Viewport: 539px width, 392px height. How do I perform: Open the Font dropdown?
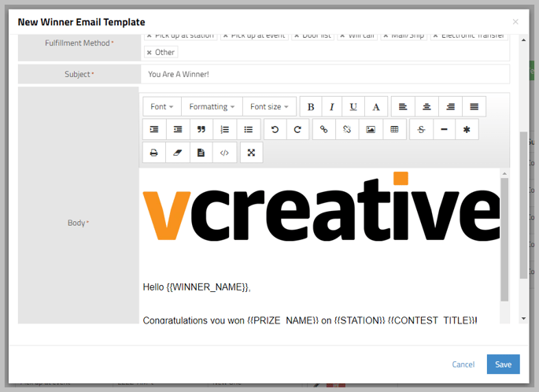(162, 106)
